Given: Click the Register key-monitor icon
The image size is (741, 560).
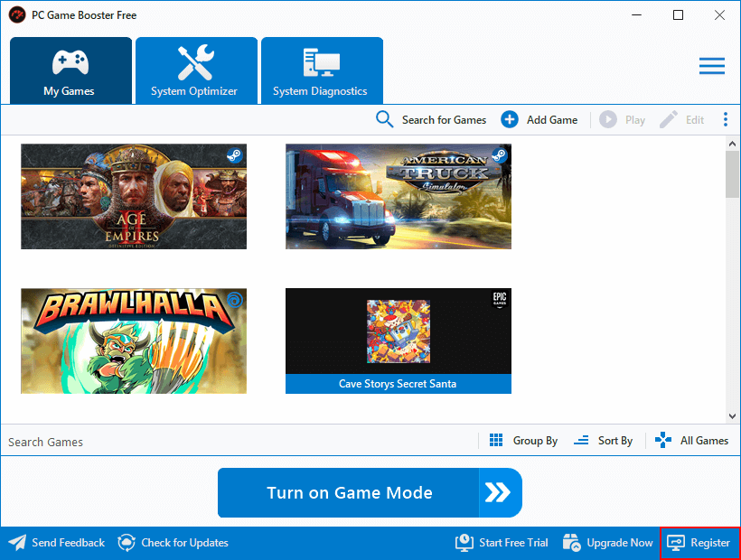Looking at the screenshot, I should [676, 543].
